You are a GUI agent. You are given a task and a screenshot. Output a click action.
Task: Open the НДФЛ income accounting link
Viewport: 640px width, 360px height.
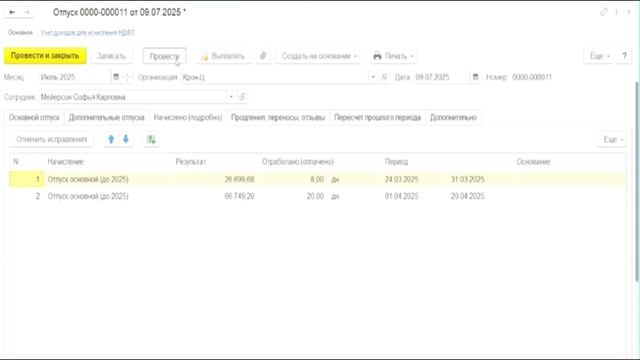(x=87, y=33)
